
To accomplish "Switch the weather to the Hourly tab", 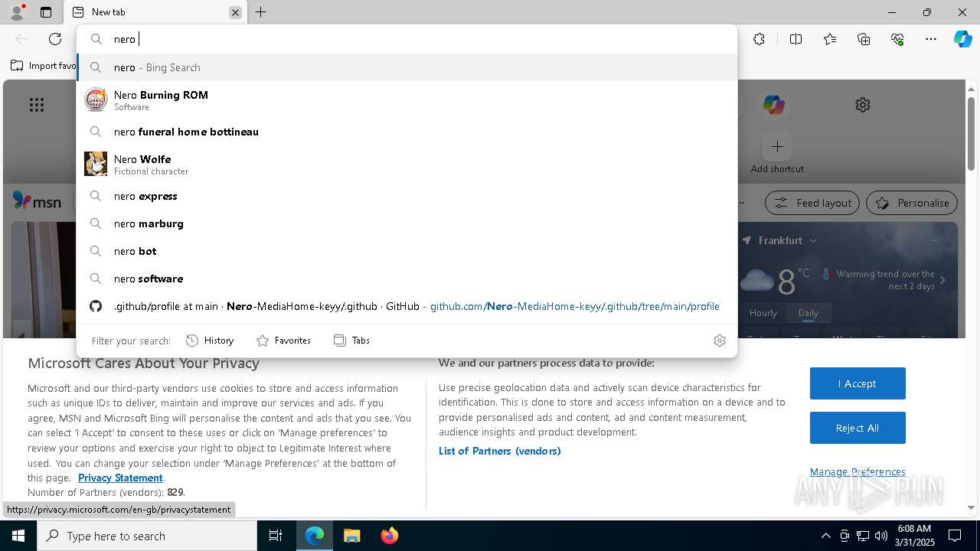I will pyautogui.click(x=763, y=313).
